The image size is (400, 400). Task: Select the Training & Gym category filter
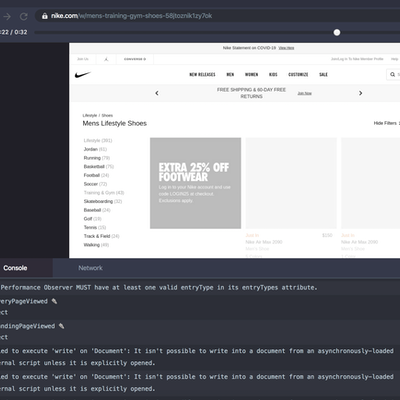click(x=104, y=193)
